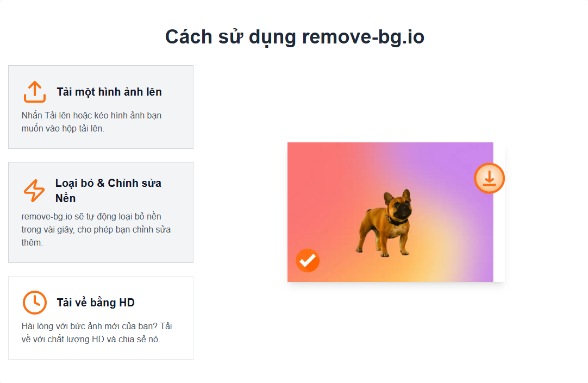Click the 'Nhấn Tải lên hoặc kéo' description text
Screen dimensions: 588x383
point(91,122)
